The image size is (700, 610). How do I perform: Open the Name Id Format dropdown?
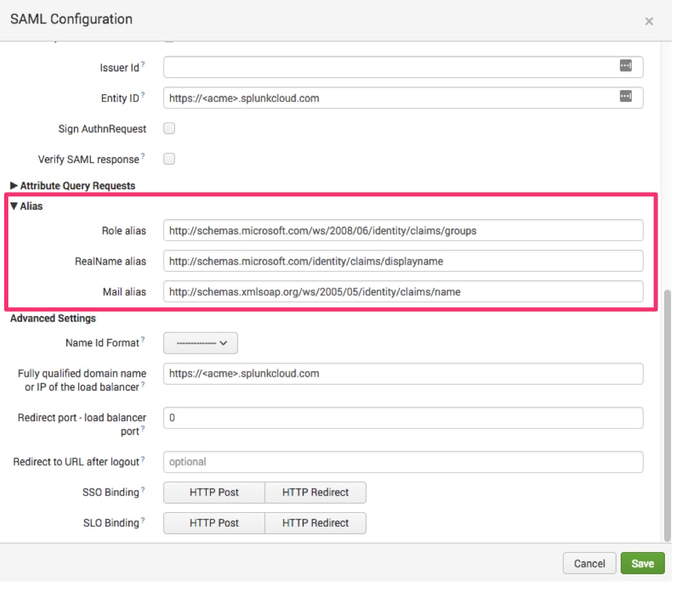pos(200,343)
